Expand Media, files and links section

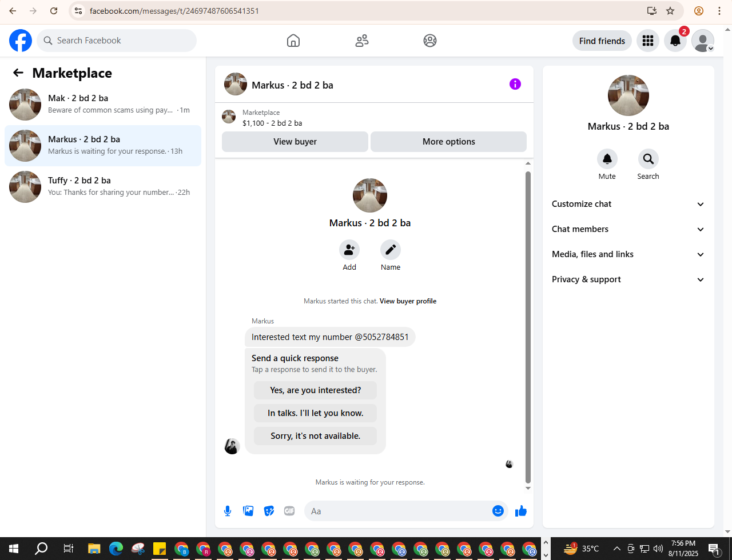628,254
